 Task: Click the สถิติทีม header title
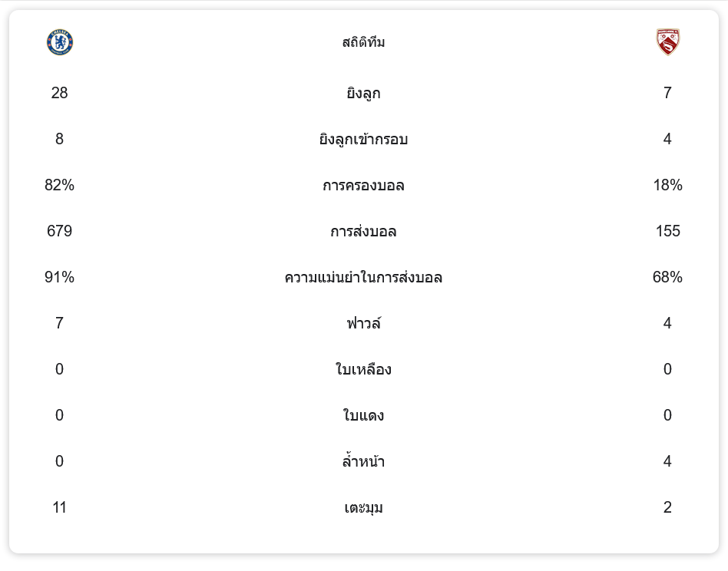click(x=363, y=42)
